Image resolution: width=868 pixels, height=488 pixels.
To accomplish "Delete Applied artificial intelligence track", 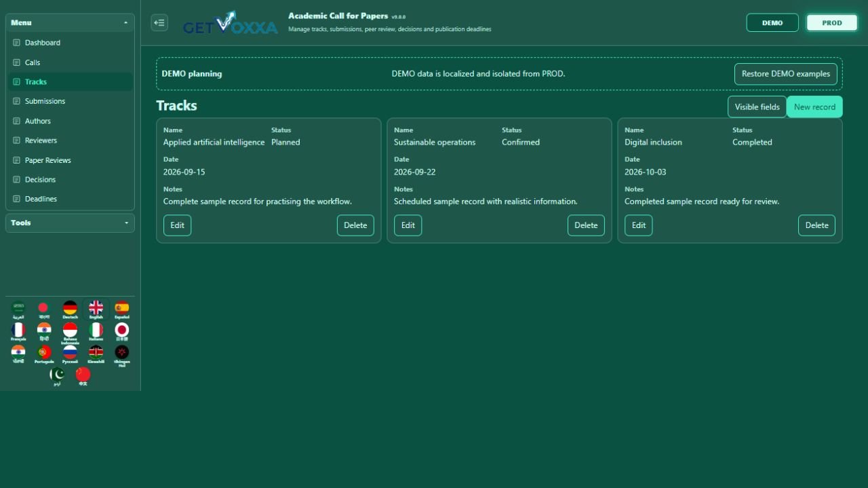I will click(355, 225).
